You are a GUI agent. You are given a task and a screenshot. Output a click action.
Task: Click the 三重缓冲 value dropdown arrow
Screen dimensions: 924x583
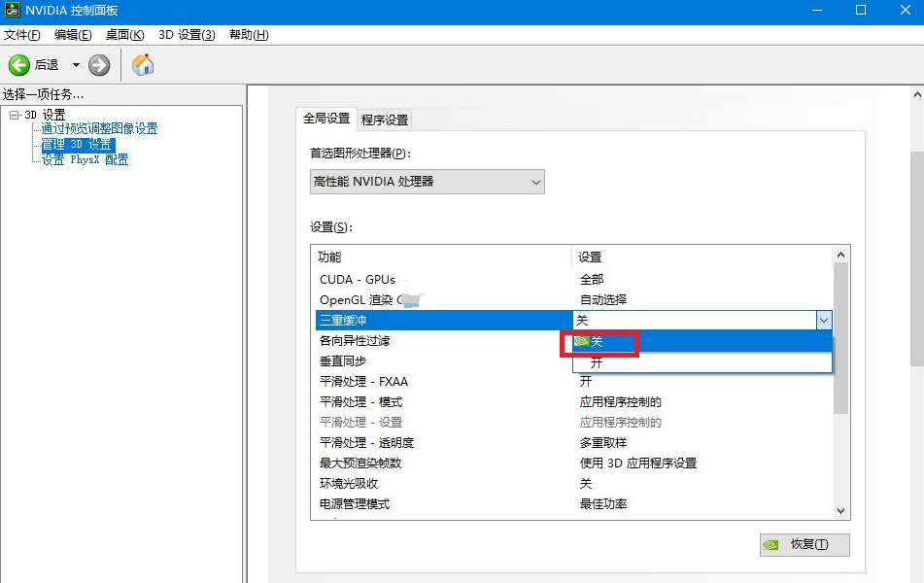tap(824, 320)
